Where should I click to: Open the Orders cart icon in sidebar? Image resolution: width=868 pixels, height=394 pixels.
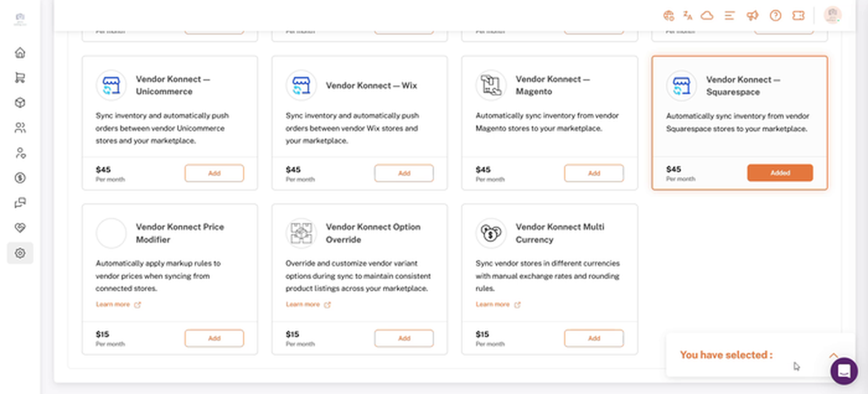click(x=20, y=78)
